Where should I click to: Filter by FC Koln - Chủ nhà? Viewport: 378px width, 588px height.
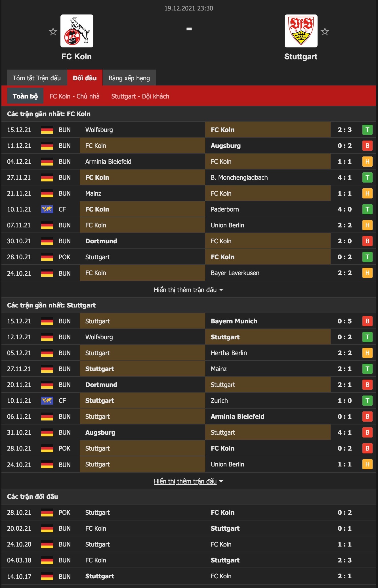[75, 96]
